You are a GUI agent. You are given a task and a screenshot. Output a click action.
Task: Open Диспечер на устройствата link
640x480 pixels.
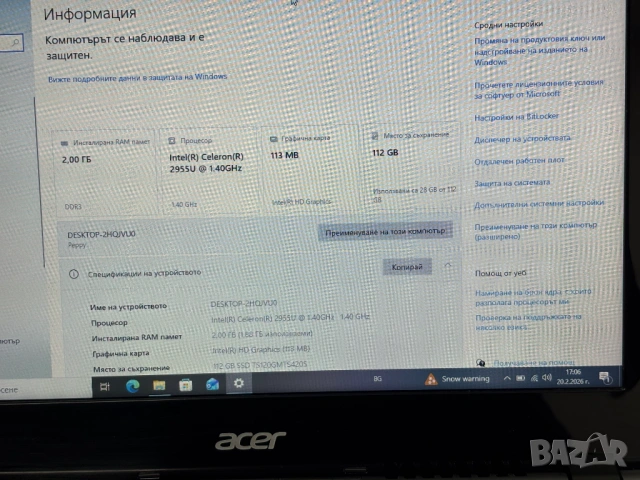[x=522, y=139]
